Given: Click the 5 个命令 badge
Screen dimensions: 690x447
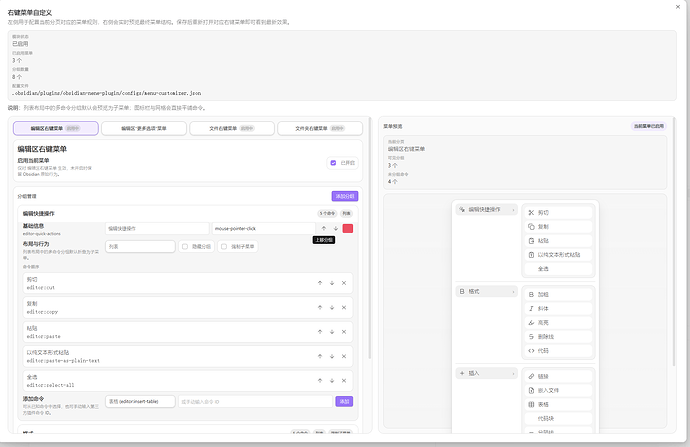Looking at the screenshot, I should pyautogui.click(x=327, y=213).
